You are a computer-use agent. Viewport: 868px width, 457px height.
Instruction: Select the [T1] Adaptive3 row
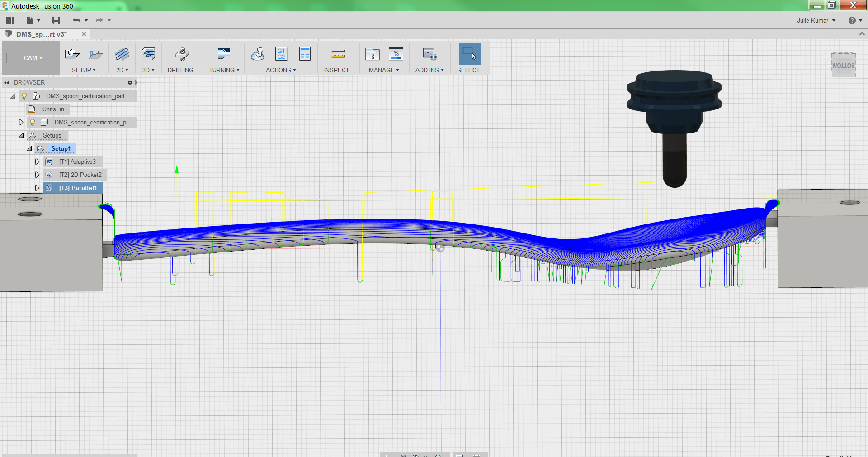point(72,162)
